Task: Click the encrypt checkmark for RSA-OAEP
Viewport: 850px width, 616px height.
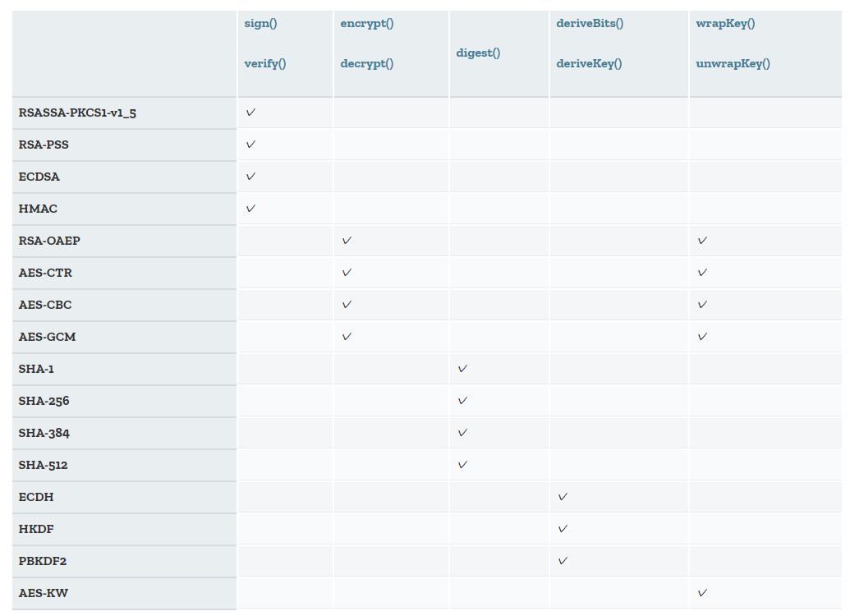Action: (347, 240)
